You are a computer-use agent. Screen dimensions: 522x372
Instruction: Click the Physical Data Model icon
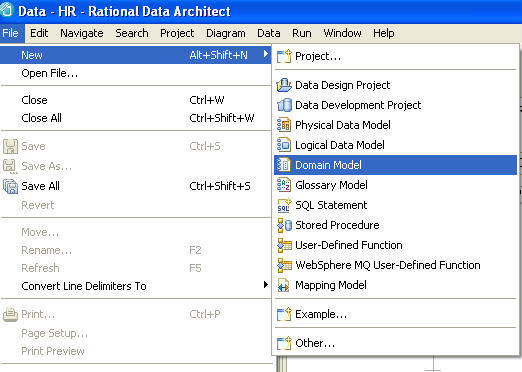(284, 125)
